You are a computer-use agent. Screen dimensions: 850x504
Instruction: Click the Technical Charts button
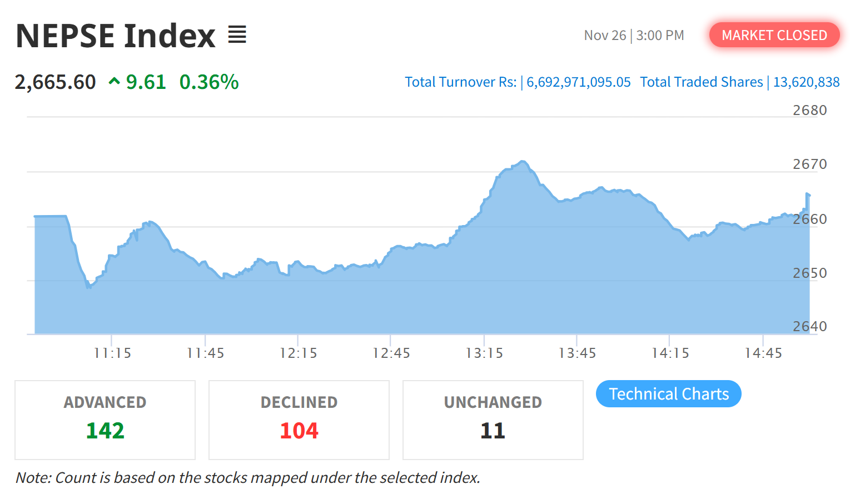668,393
